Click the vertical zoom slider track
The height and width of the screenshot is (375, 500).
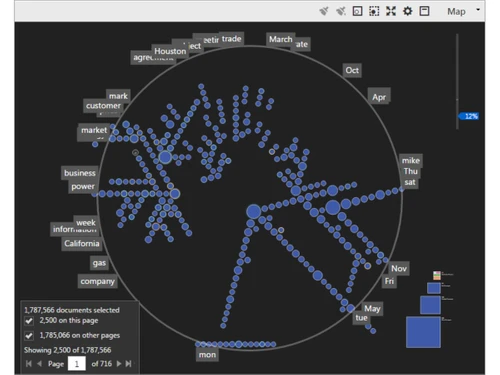pyautogui.click(x=457, y=81)
